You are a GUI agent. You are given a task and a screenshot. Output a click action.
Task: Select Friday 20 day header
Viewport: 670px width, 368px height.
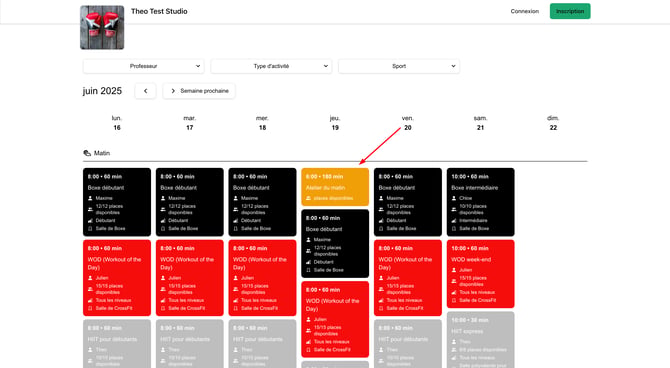point(408,123)
